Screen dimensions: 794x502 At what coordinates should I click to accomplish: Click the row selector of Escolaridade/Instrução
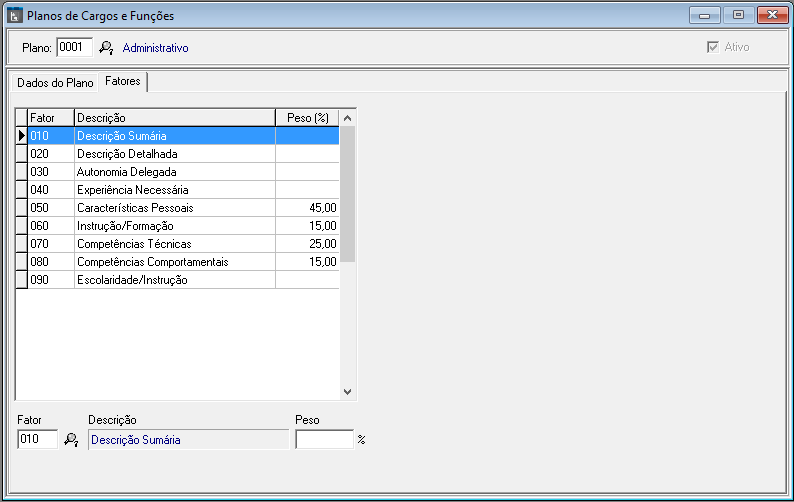(22, 280)
